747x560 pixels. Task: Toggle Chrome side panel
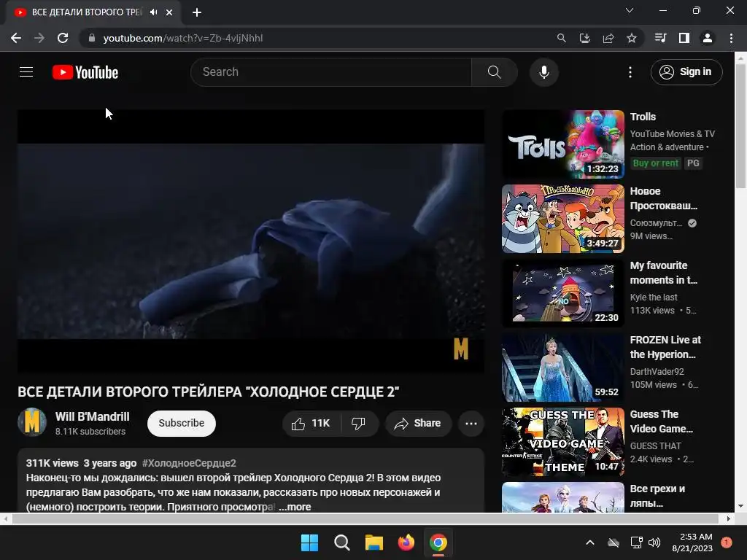click(x=684, y=38)
